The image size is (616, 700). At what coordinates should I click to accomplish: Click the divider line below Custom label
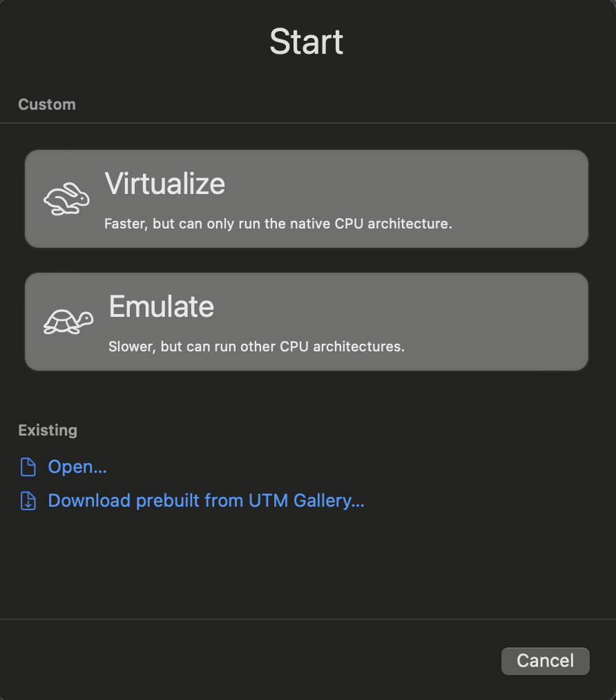coord(308,124)
